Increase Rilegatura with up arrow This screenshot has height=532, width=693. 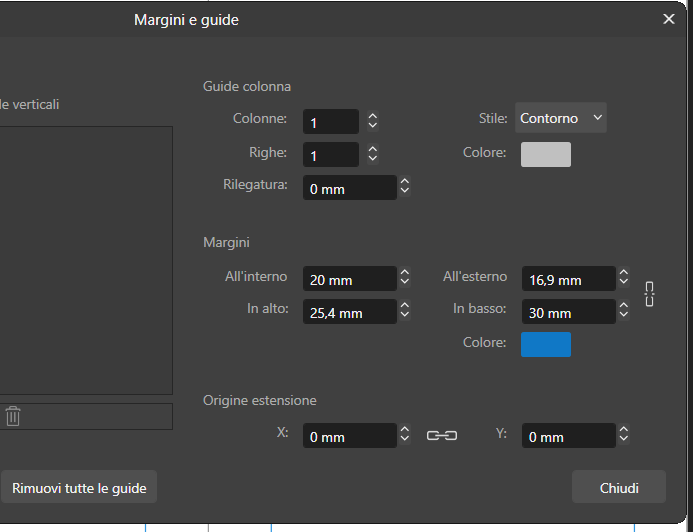point(404,182)
